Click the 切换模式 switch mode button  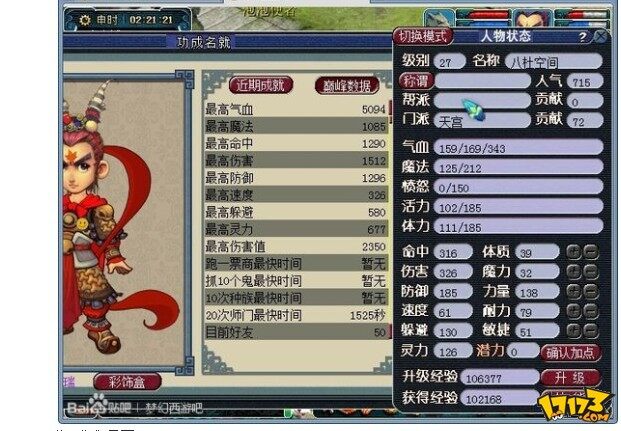(x=423, y=36)
